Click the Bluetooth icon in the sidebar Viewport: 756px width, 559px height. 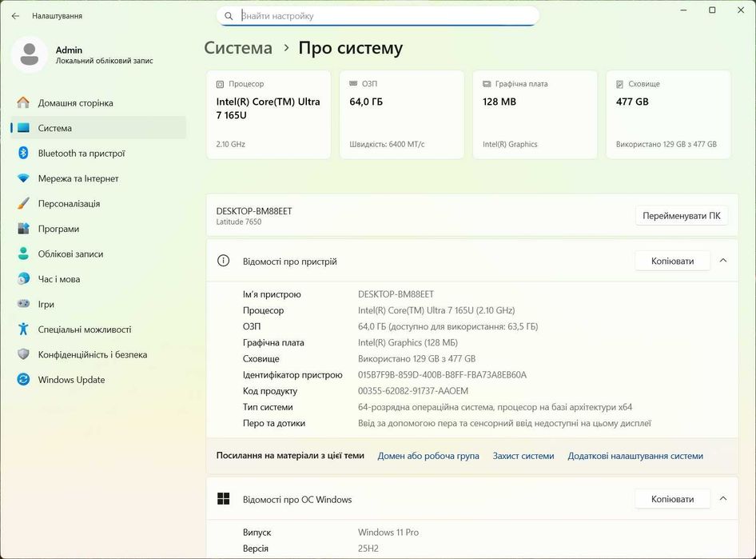tap(23, 153)
